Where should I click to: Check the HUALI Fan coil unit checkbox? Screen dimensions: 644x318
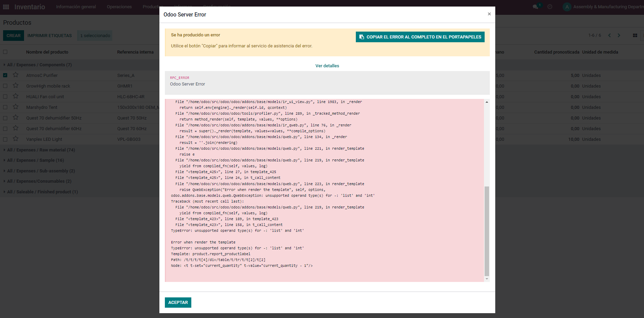5,96
